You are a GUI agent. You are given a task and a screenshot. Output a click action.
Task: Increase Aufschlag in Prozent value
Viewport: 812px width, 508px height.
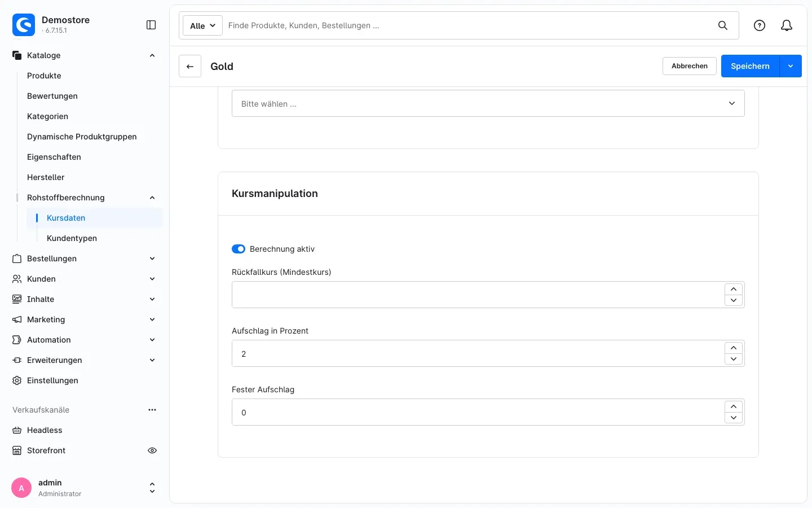[x=734, y=348]
